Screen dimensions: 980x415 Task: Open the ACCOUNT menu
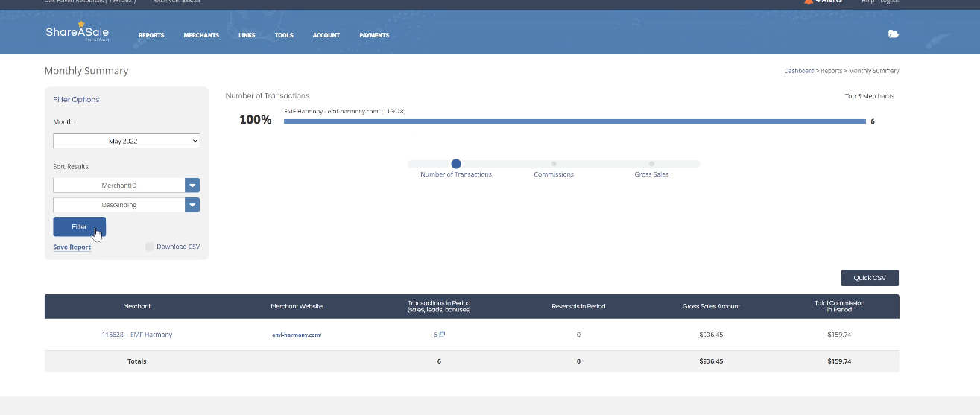click(326, 35)
